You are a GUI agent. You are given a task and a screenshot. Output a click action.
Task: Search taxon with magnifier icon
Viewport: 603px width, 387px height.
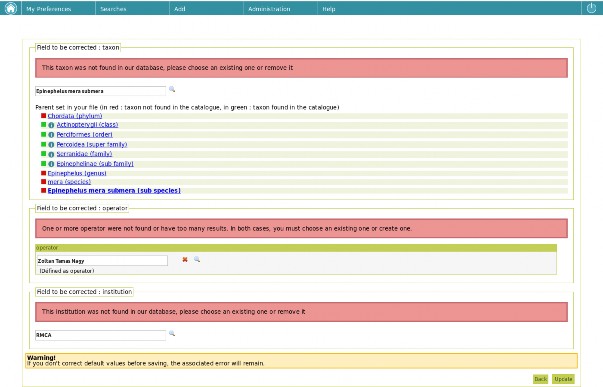click(172, 89)
